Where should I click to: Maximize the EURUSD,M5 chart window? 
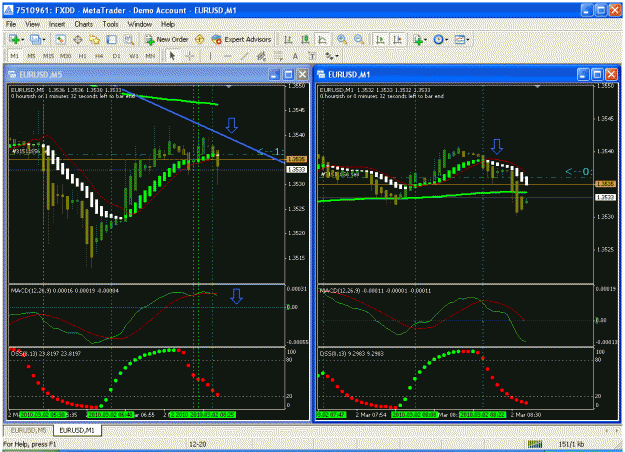tap(289, 74)
